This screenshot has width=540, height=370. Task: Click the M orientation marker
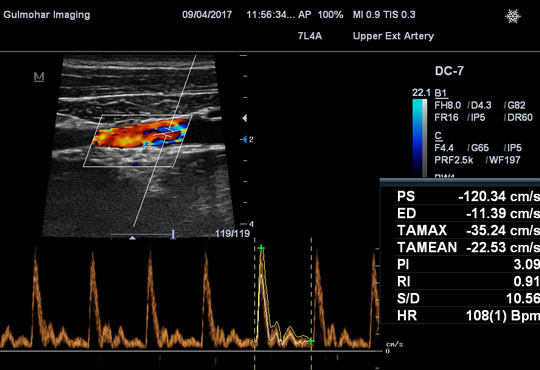pos(39,76)
